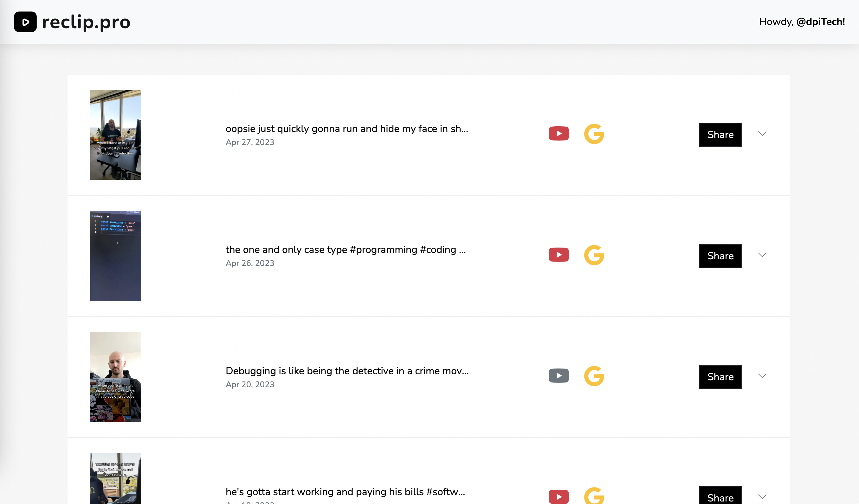This screenshot has height=504, width=859.
Task: Click Google icon for the Debugging clip
Action: point(594,376)
